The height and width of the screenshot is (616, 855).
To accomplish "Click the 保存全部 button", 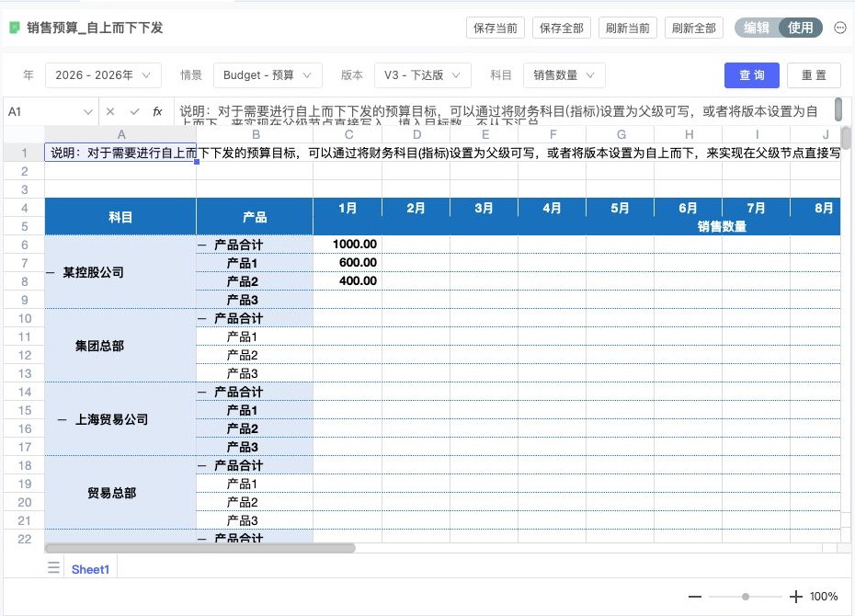I will (x=562, y=29).
